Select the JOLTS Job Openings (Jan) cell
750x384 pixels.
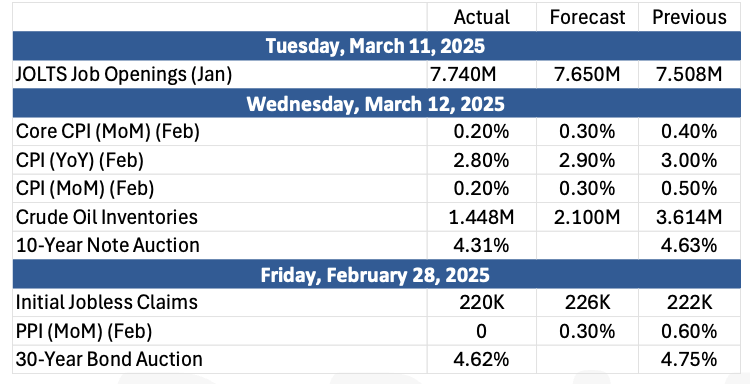pyautogui.click(x=123, y=75)
